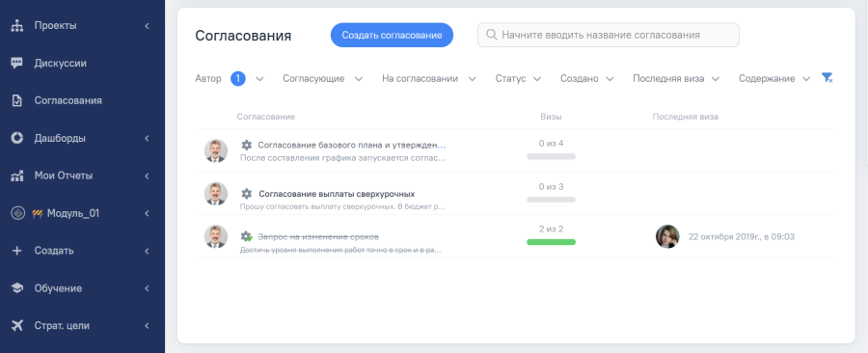Expand the Создать sidebar chevron

tap(147, 251)
